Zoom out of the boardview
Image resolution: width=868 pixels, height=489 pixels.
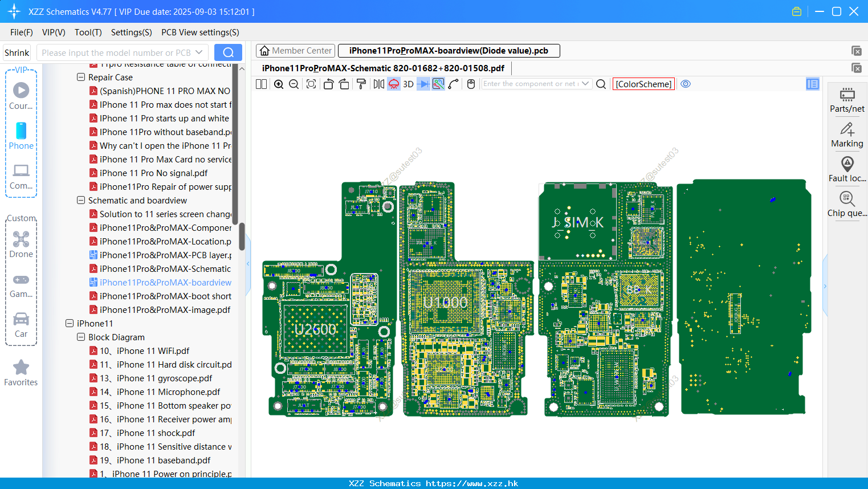pyautogui.click(x=294, y=84)
